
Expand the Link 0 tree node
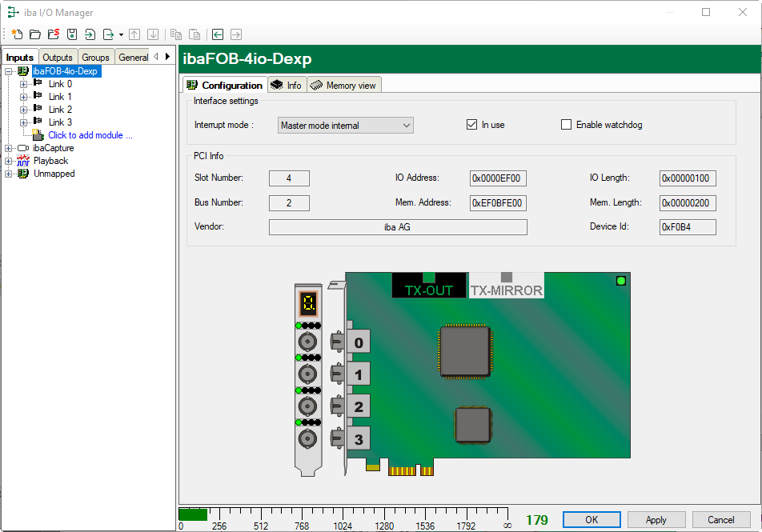[23, 84]
